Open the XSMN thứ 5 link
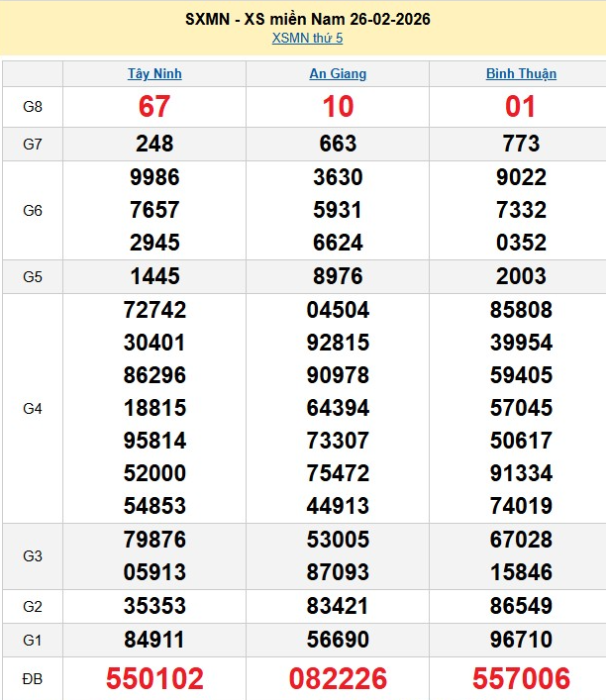This screenshot has width=606, height=700. click(x=307, y=39)
